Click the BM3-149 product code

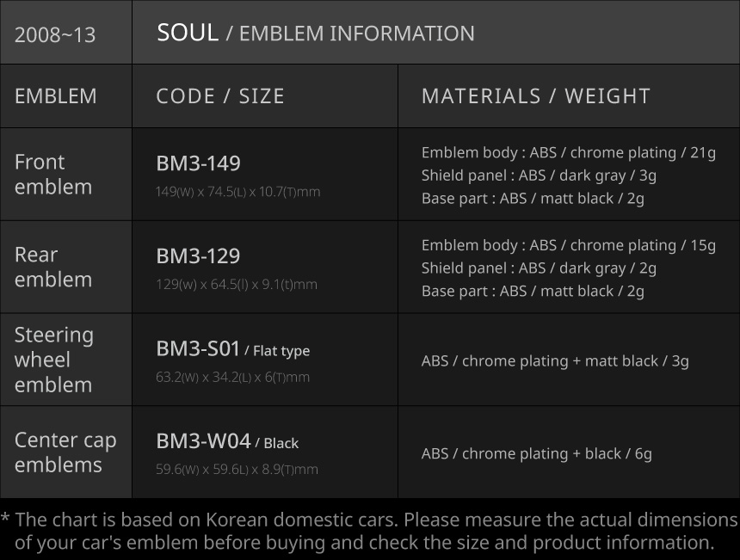coord(198,163)
